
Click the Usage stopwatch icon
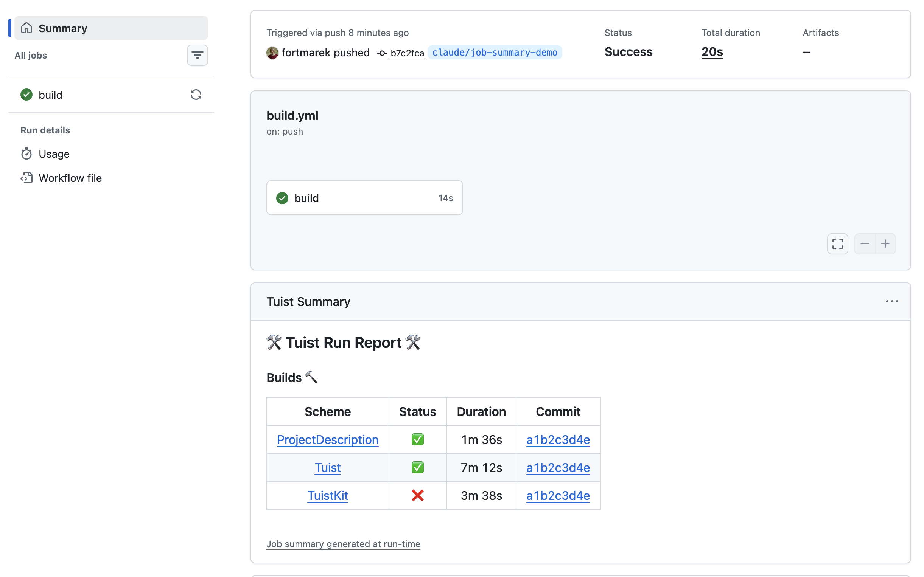coord(26,154)
